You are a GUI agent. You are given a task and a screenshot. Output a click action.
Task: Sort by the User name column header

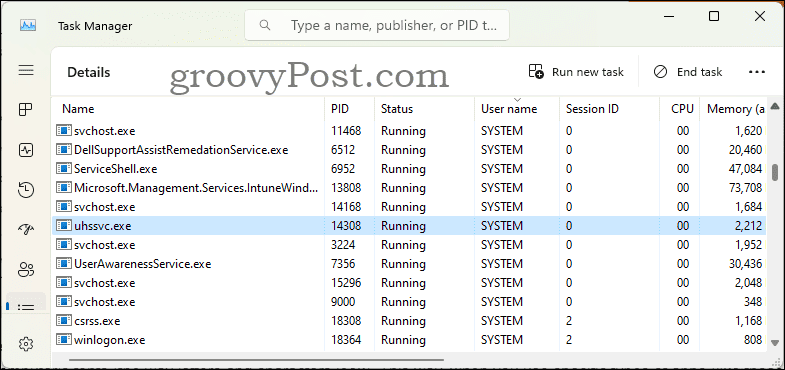[517, 109]
